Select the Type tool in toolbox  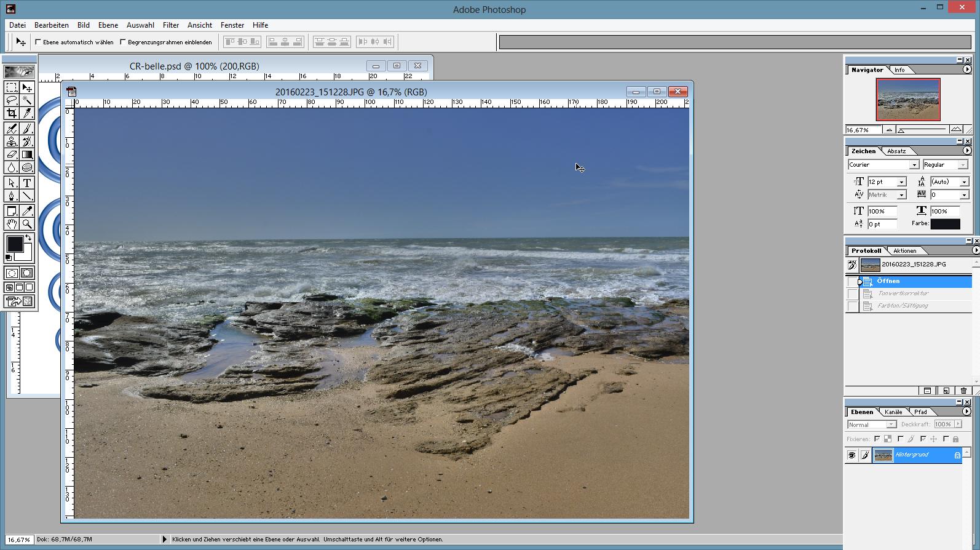27,183
